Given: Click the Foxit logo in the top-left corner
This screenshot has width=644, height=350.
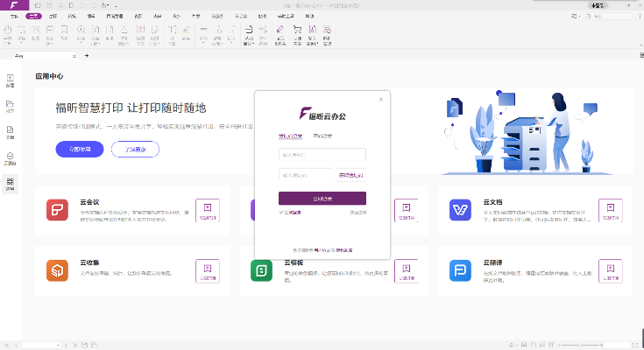Looking at the screenshot, I should coord(10,5).
